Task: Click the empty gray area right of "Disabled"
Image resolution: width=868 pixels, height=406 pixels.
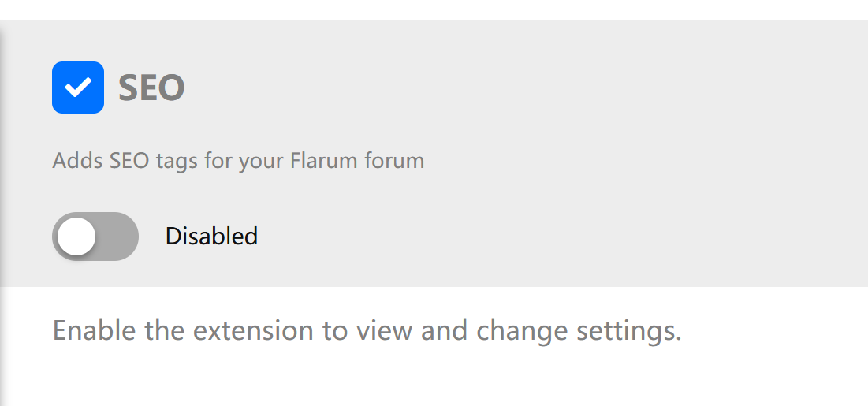Action: click(553, 237)
